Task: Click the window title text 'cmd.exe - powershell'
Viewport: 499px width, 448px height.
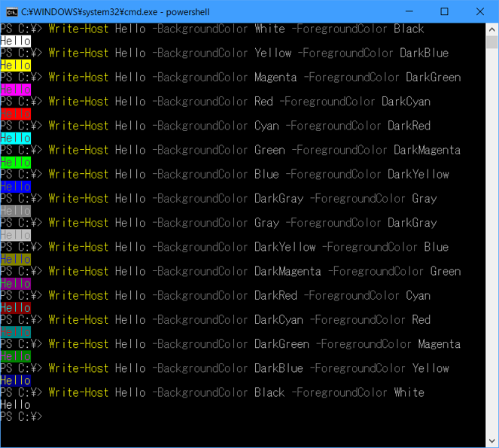Action: 166,12
